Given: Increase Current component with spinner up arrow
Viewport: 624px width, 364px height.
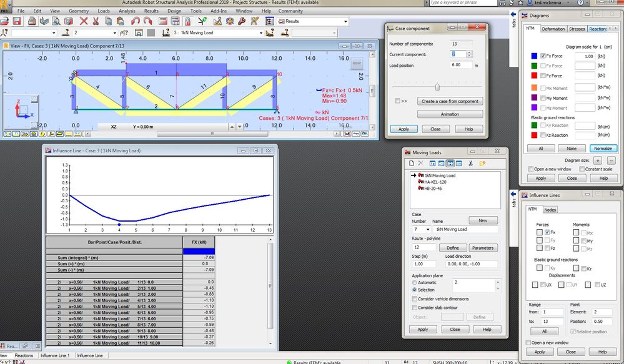Looking at the screenshot, I should [469, 52].
